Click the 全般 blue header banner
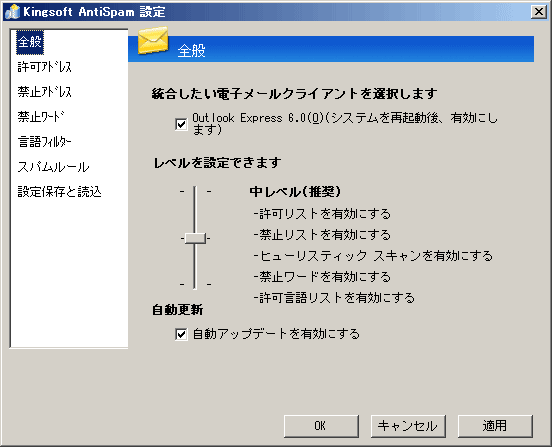 [331, 49]
